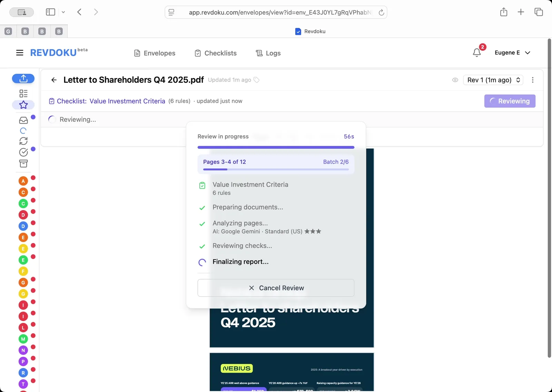The height and width of the screenshot is (392, 552).
Task: Open the envelope upload button in sidebar
Action: [x=23, y=79]
